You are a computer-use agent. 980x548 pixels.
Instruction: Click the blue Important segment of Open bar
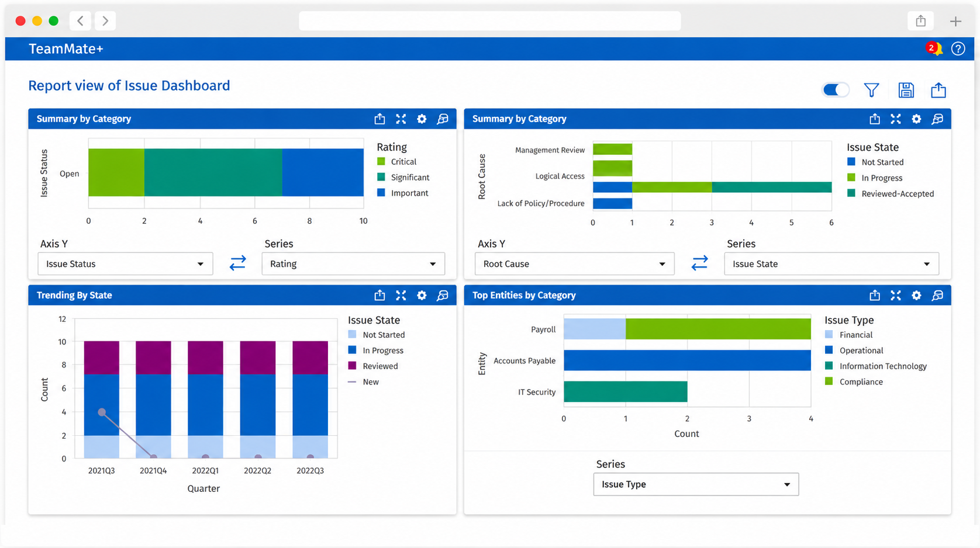[x=323, y=172]
